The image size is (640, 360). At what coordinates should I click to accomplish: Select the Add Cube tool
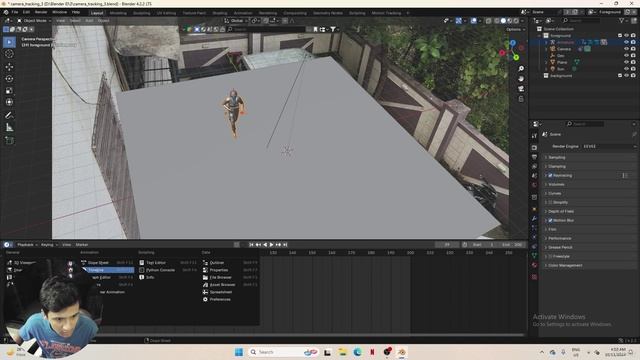pos(9,140)
